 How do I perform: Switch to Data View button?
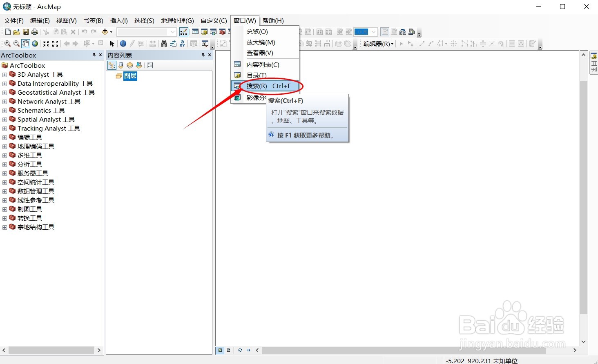(x=220, y=350)
